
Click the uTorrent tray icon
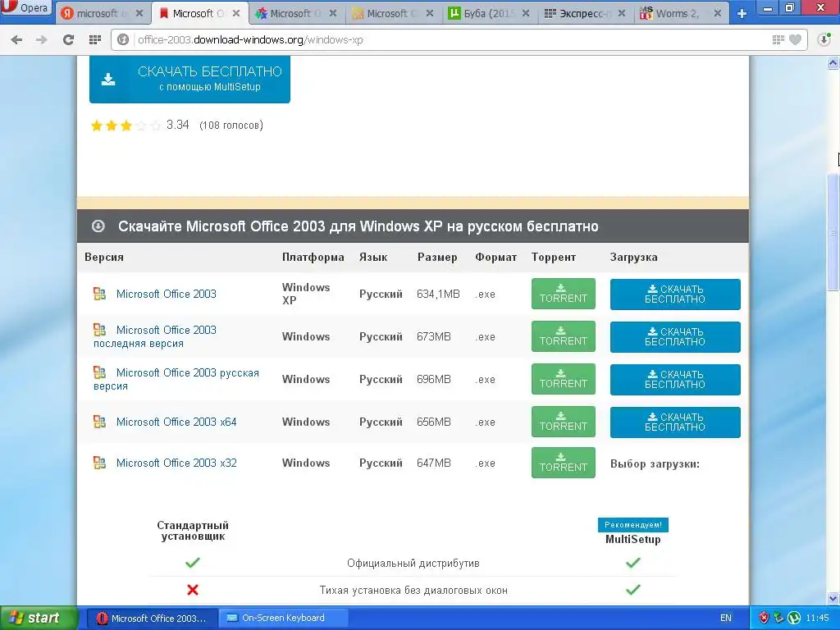[x=794, y=619]
